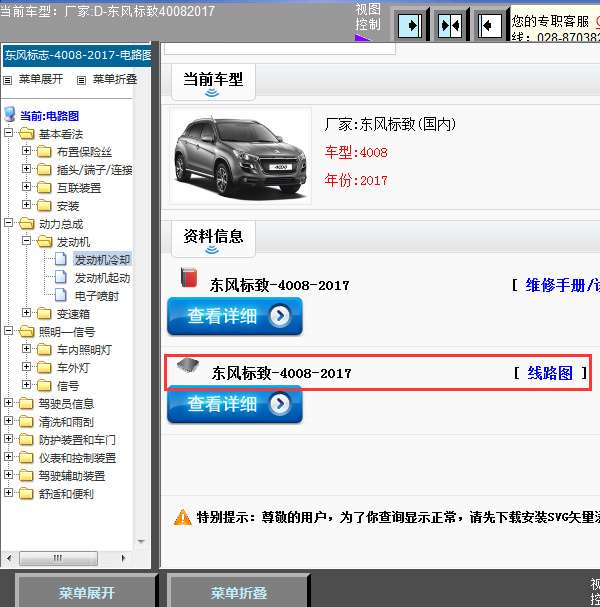This screenshot has height=607, width=600.
Task: Click the red book icon for 维修手册
Action: click(189, 277)
